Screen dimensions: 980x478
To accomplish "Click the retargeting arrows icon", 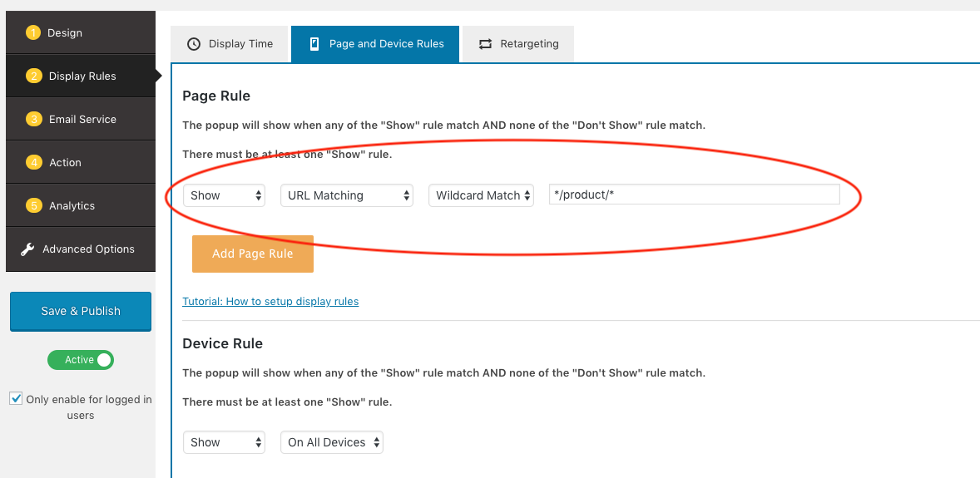I will point(485,44).
